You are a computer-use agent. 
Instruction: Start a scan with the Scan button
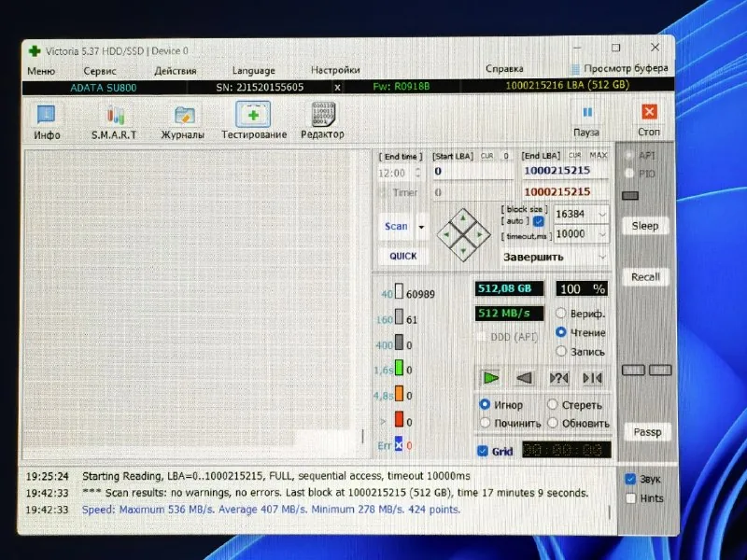tap(396, 227)
